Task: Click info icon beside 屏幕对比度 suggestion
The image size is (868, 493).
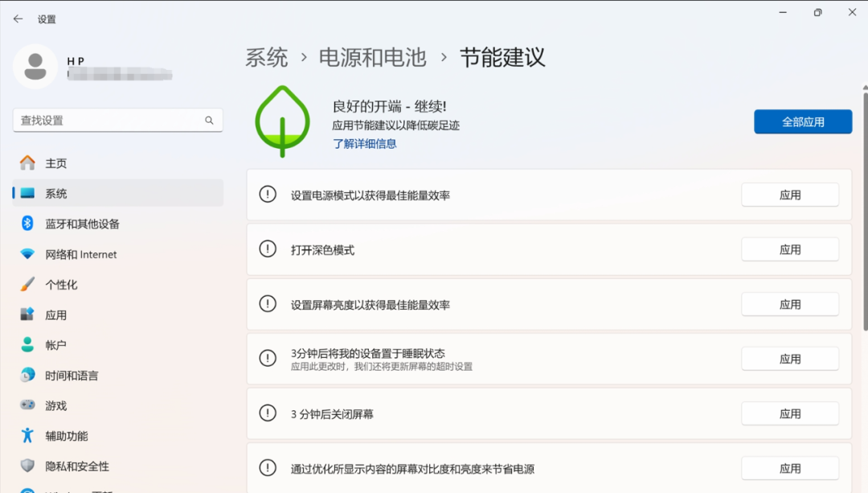Action: click(268, 468)
